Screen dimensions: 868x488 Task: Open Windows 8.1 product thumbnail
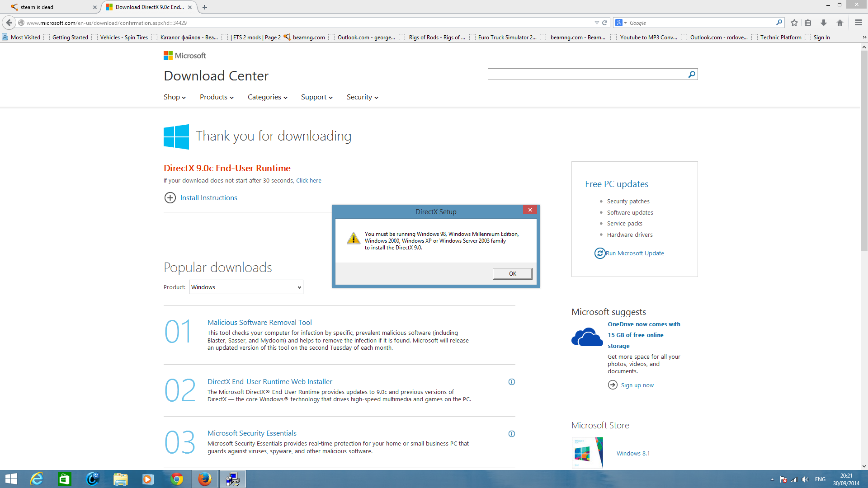(x=587, y=452)
